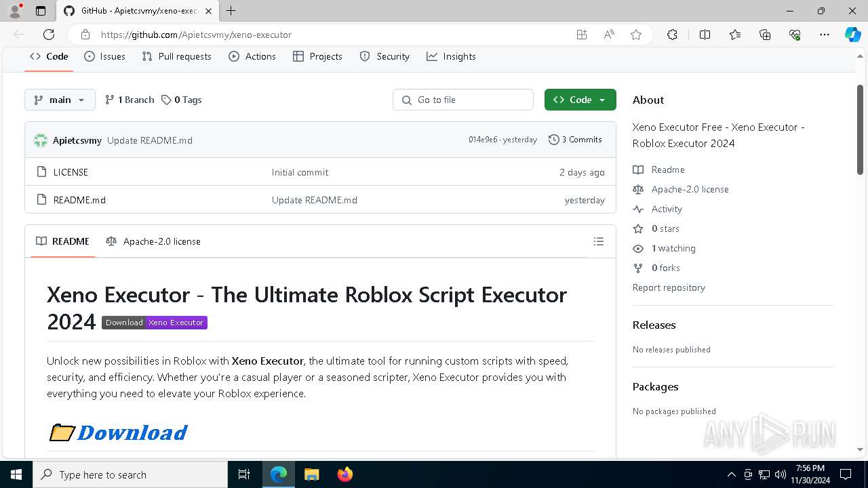
Task: Close the GitHub browser tab
Action: pyautogui.click(x=209, y=11)
